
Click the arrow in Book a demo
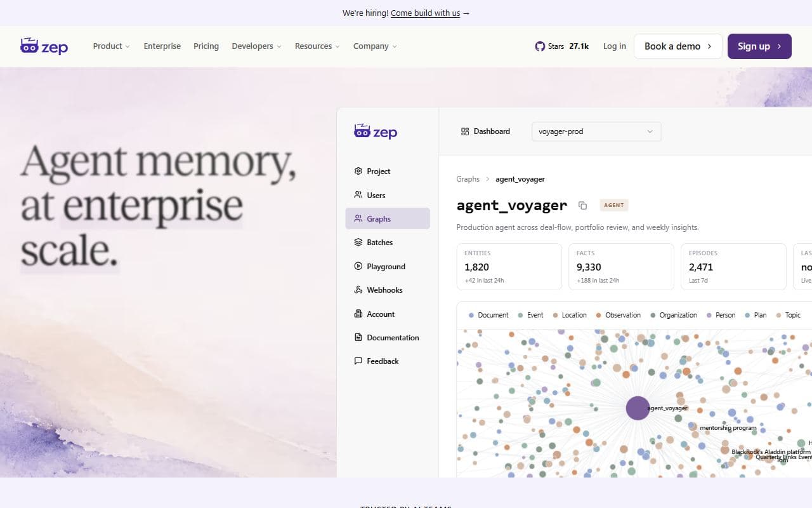coord(709,46)
